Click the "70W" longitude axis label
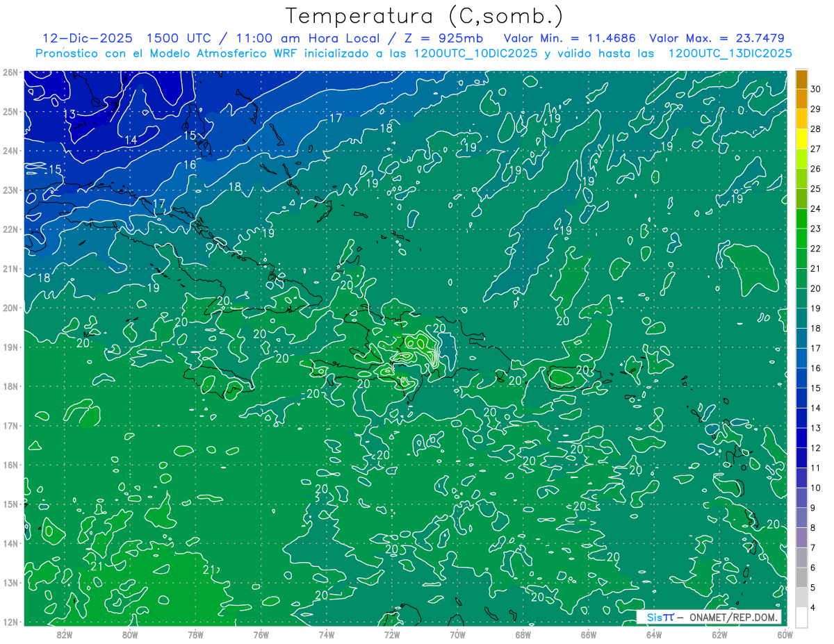 click(x=457, y=635)
